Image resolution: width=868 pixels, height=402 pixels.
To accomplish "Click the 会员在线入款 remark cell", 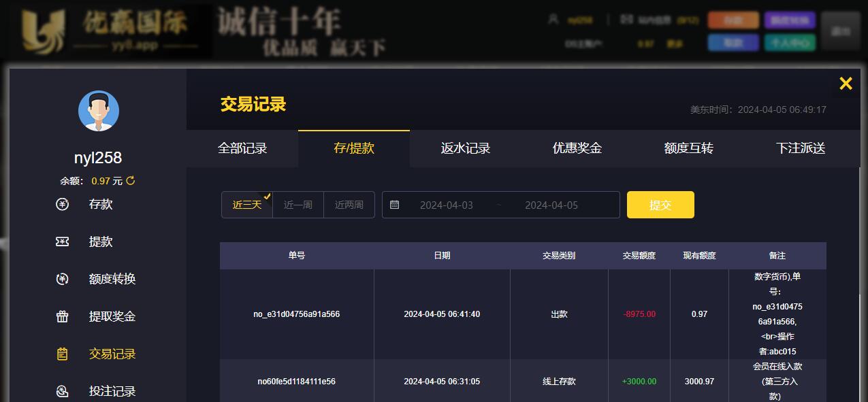I will pyautogui.click(x=777, y=381).
